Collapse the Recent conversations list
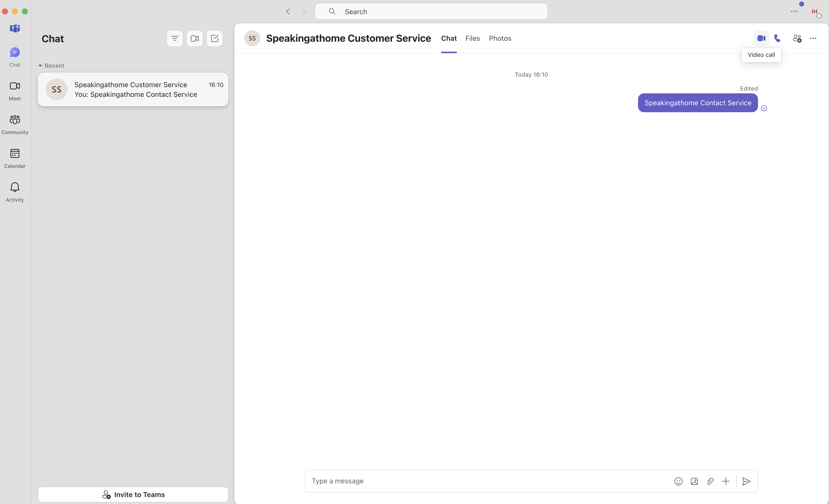829x504 pixels. click(40, 66)
